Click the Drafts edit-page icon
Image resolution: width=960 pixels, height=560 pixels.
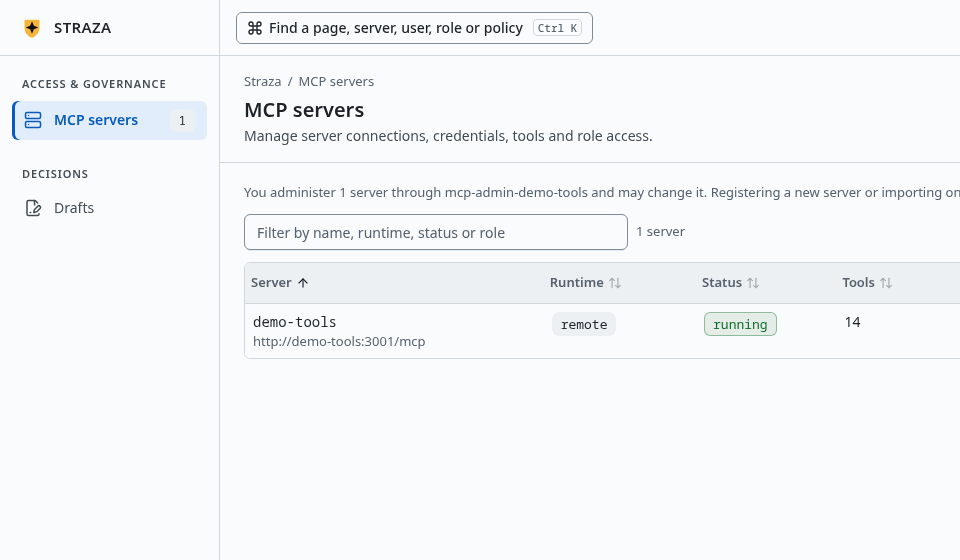[33, 208]
